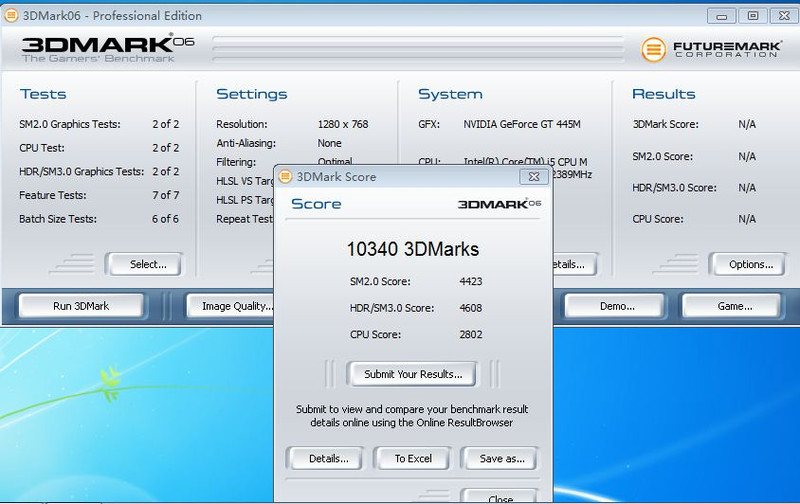Click CPU Score N/A in Results
800x504 pixels.
(747, 219)
